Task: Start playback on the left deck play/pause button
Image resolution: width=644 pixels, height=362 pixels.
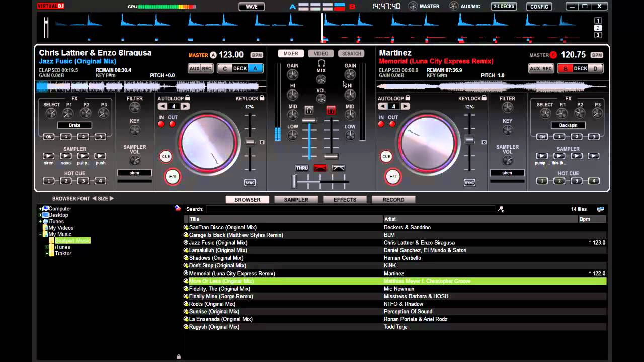Action: [x=173, y=176]
